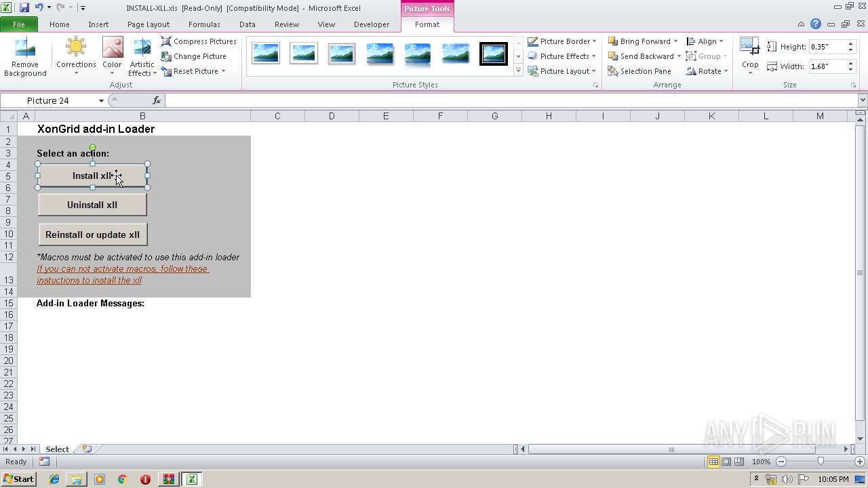Click the zoom in plus button
The height and width of the screenshot is (488, 868).
tap(860, 462)
